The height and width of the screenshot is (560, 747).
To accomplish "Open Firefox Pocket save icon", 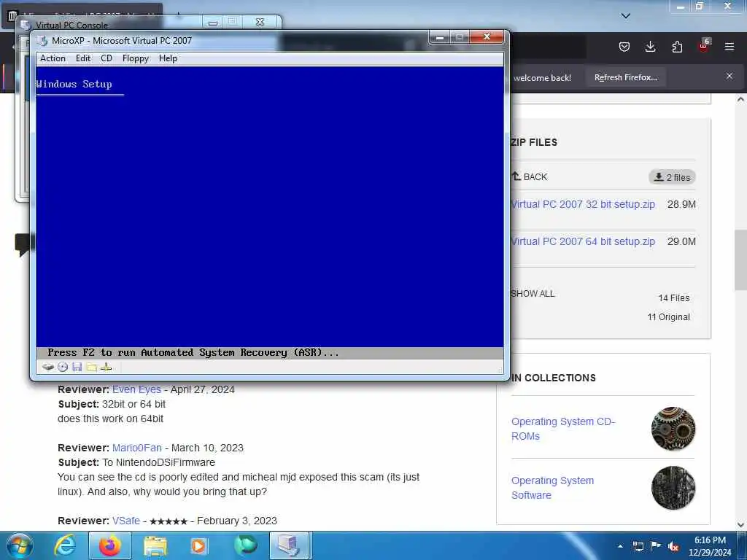I will (624, 47).
